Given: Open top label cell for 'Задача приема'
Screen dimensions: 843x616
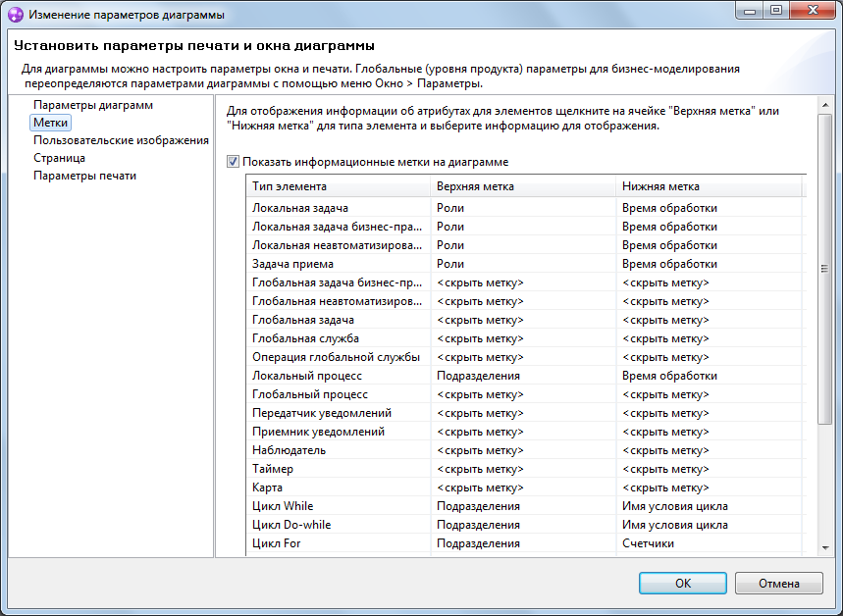Looking at the screenshot, I should 522,264.
